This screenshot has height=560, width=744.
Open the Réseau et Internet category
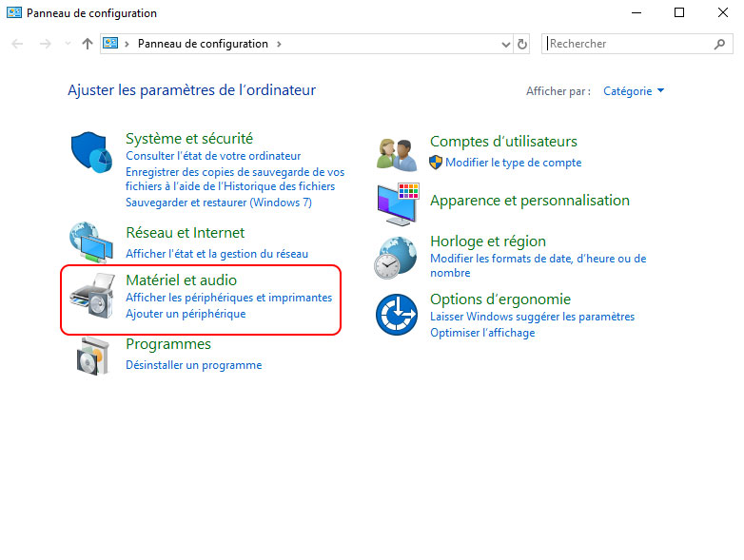[186, 233]
